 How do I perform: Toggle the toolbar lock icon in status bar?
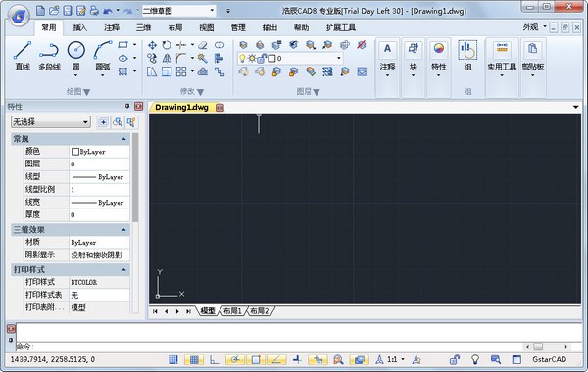(x=455, y=360)
